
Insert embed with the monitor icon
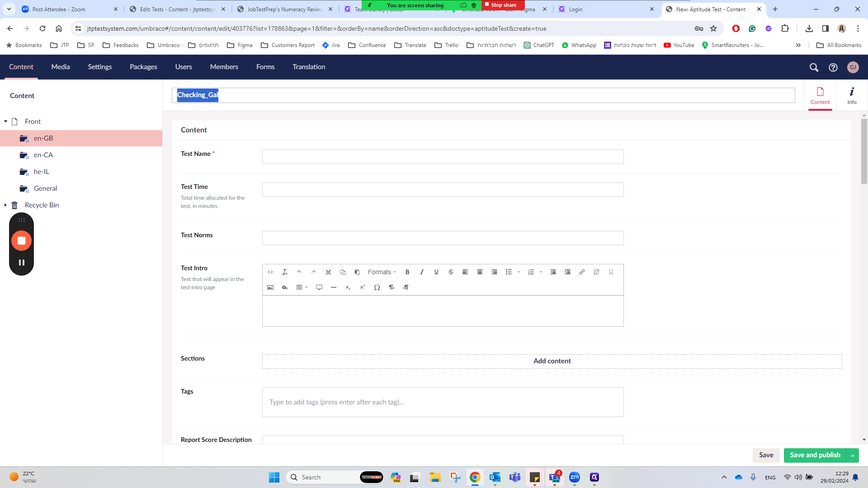pyautogui.click(x=319, y=287)
